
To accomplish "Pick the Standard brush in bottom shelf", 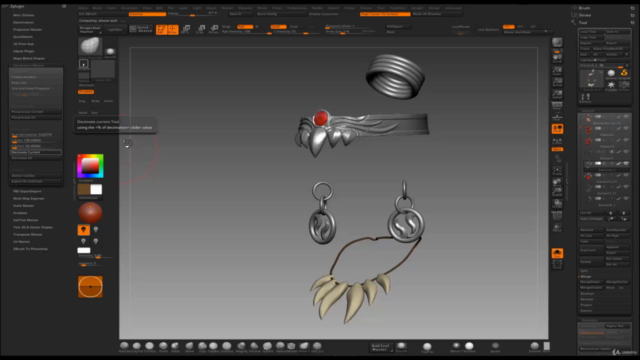I will 124,346.
